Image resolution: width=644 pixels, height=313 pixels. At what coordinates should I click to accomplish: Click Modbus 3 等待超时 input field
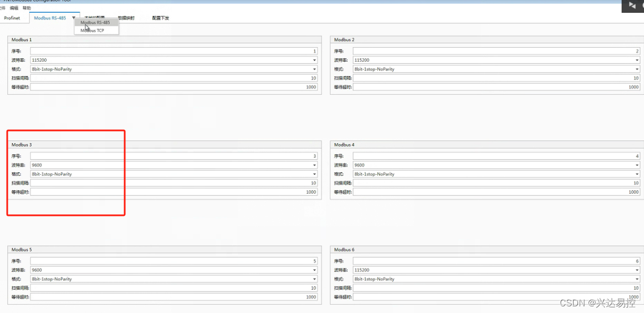(x=173, y=192)
